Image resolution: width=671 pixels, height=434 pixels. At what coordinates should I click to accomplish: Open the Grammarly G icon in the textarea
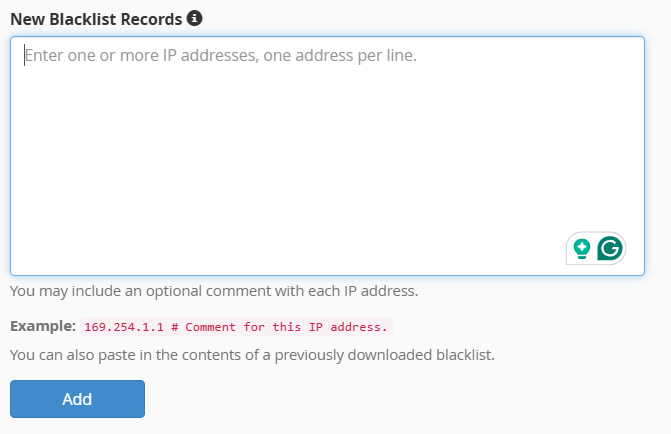610,248
